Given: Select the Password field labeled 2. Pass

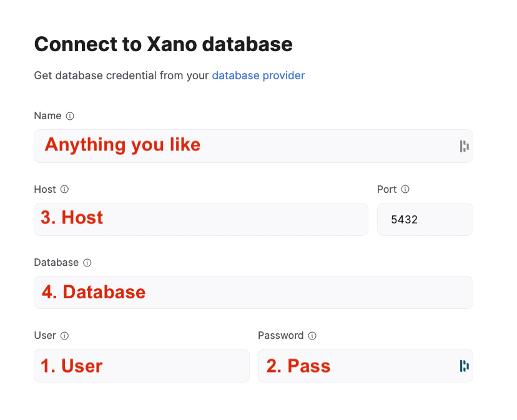Looking at the screenshot, I should pos(356,366).
